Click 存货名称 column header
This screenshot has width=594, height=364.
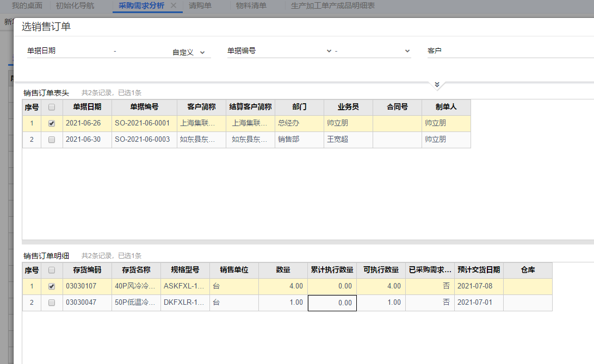(137, 270)
